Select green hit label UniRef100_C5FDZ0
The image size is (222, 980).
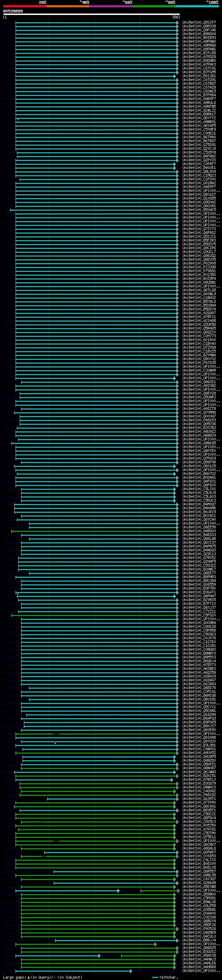point(199,615)
